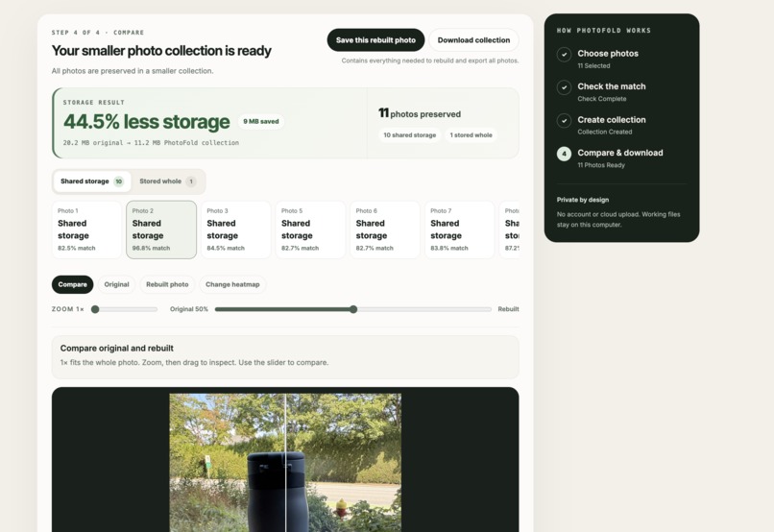This screenshot has width=774, height=532.
Task: Click the shared storage count badge 10
Action: pos(118,181)
